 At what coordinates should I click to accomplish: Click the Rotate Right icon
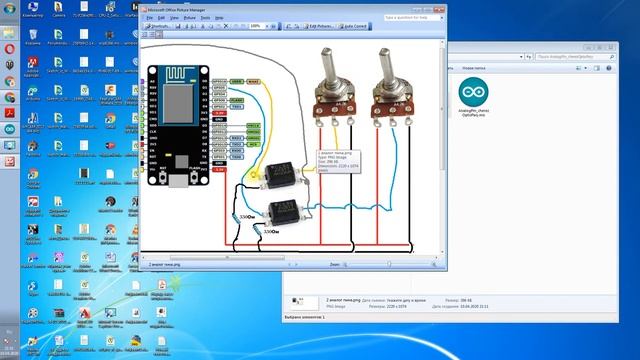point(297,26)
